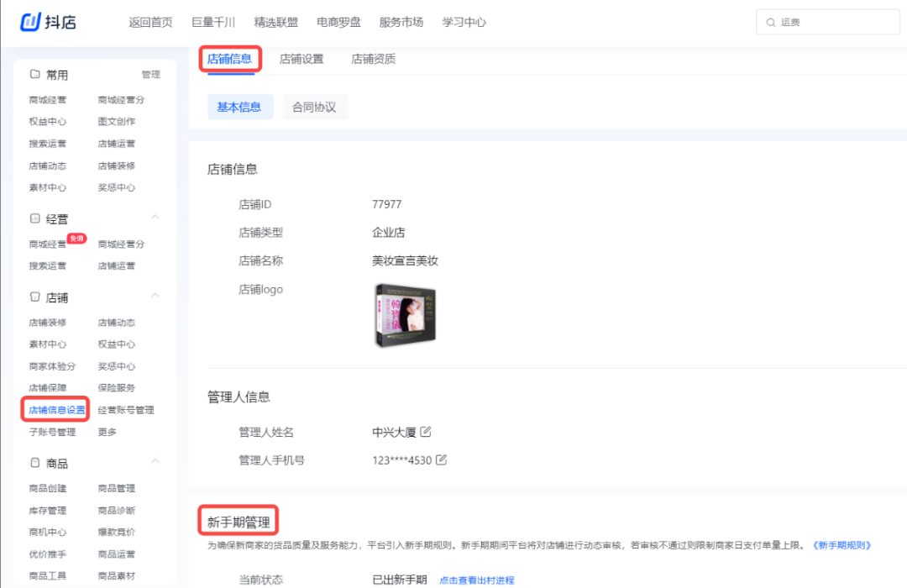Collapse the 商品 sidebar section chevron
The height and width of the screenshot is (588, 907).
[x=155, y=461]
